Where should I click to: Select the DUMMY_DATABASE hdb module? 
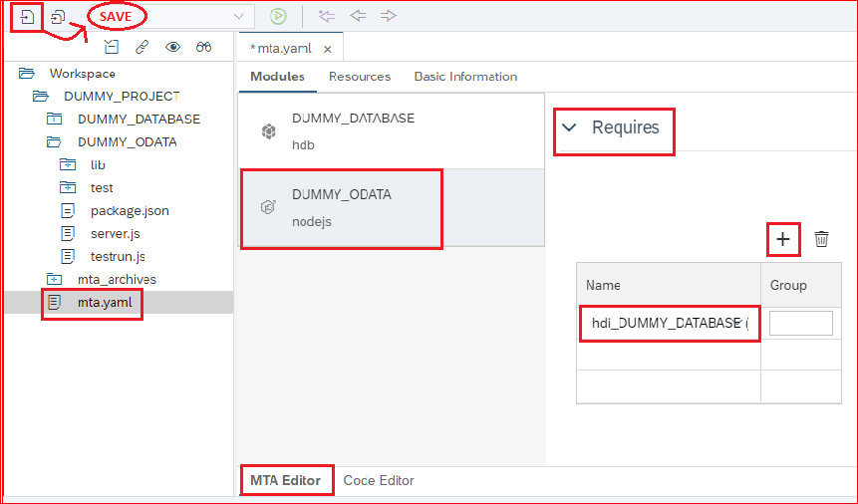pos(392,130)
